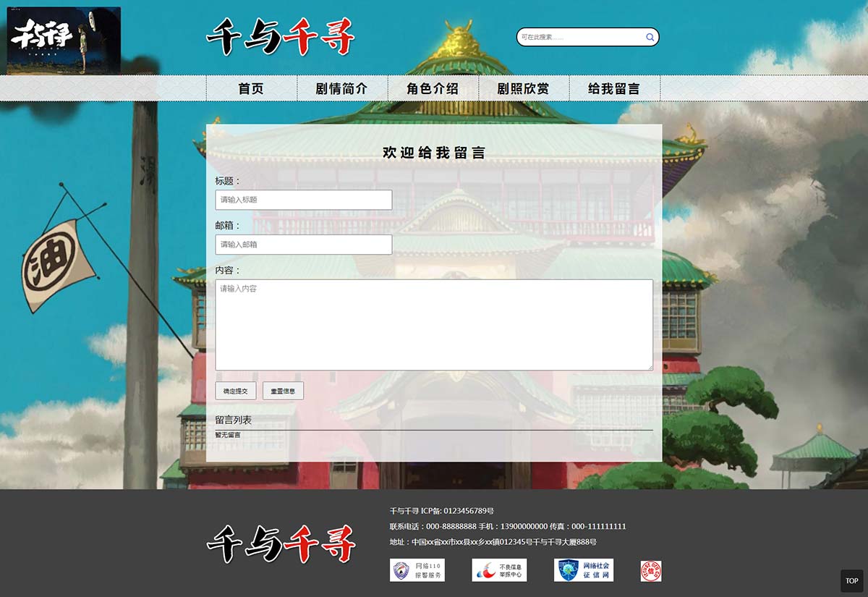Image resolution: width=868 pixels, height=597 pixels.
Task: Open the 不良信息举报中心 badge
Action: click(x=499, y=570)
